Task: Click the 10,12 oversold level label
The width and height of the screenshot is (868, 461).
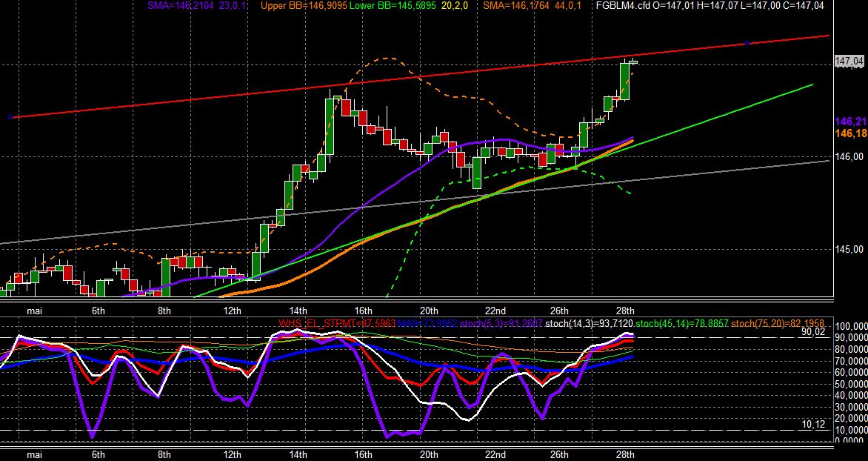Action: coord(813,425)
